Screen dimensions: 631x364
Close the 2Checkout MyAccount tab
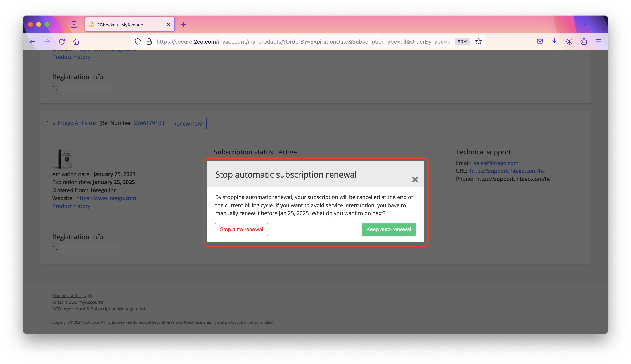(168, 24)
